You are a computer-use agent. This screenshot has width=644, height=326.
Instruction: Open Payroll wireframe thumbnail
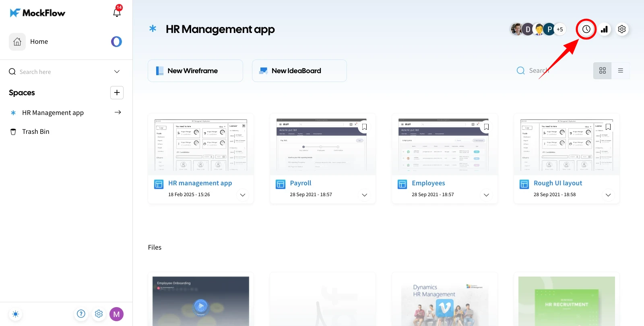(323, 144)
